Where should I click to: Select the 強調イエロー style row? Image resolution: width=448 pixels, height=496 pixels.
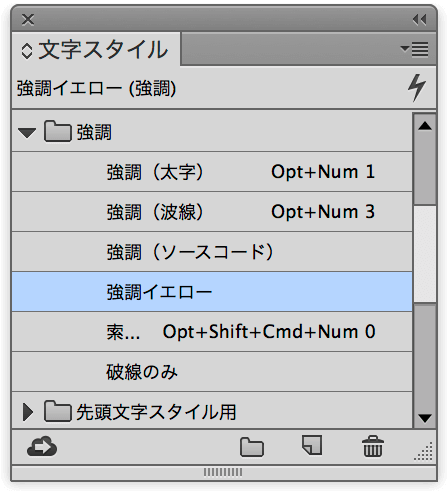pos(212,292)
